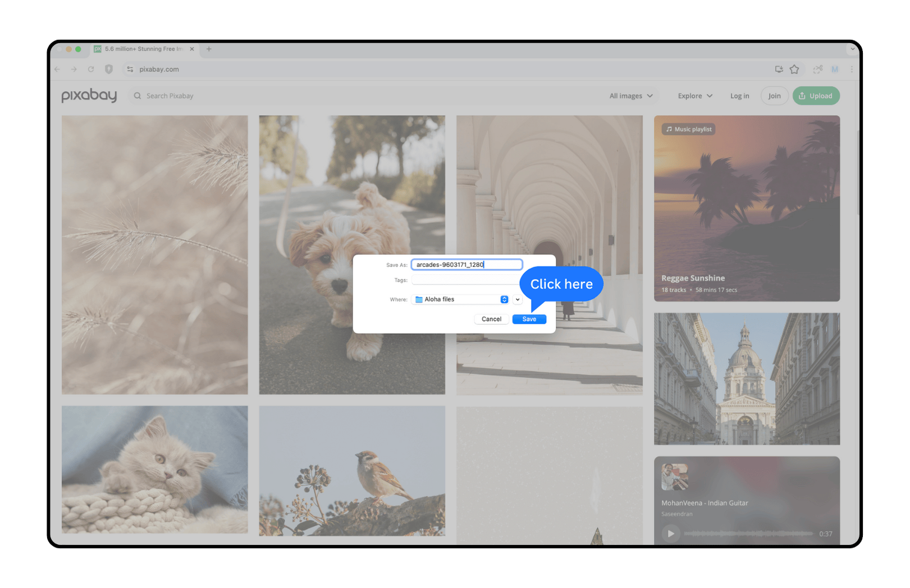Image resolution: width=910 pixels, height=588 pixels.
Task: Cancel the save dialog
Action: 491,319
